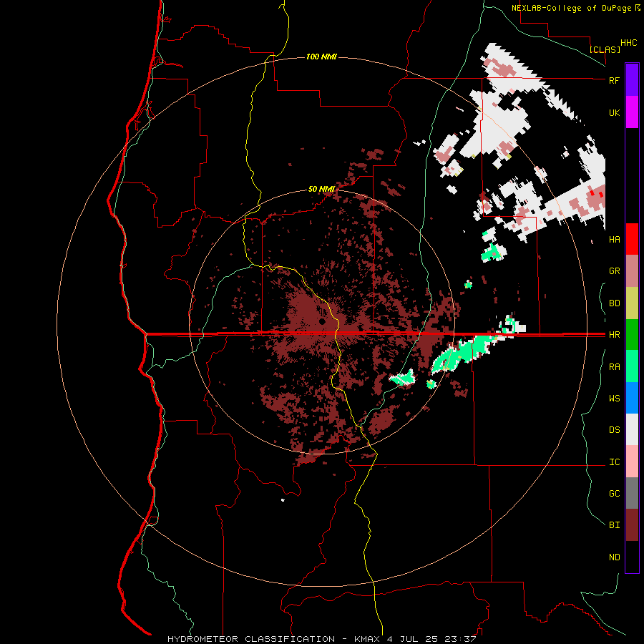Click the "IC" legend label
This screenshot has width=644, height=644.
(x=614, y=462)
